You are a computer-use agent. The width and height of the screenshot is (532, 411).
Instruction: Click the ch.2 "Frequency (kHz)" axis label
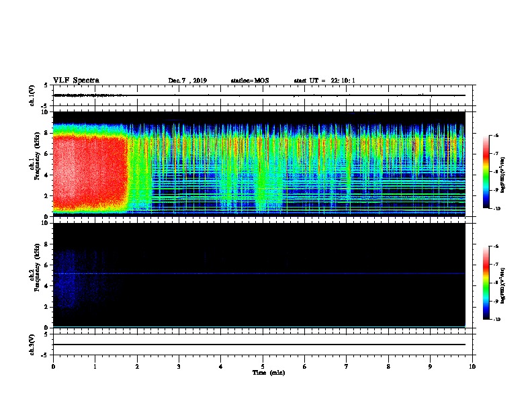pos(37,267)
